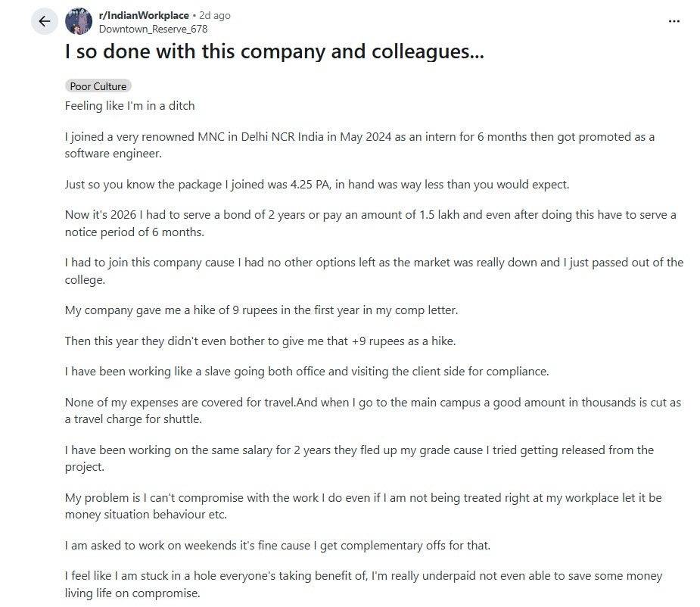Visit the r/IndianWorkplace subreddit link
This screenshot has width=700, height=607.
(x=145, y=15)
